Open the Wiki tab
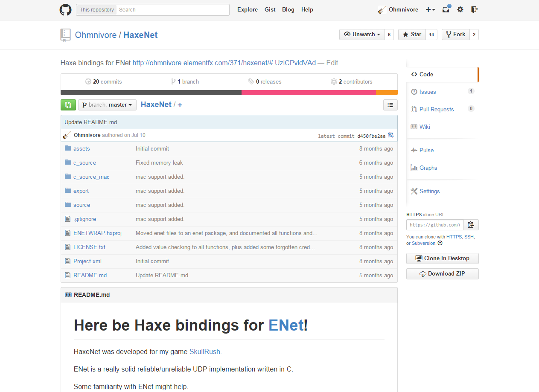The image size is (539, 392). pos(443,127)
